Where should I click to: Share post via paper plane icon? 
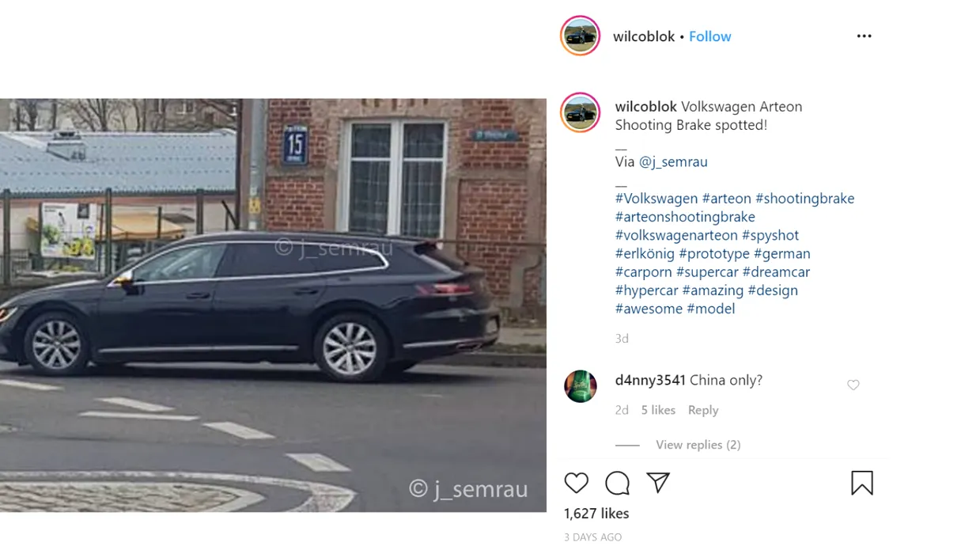point(658,483)
